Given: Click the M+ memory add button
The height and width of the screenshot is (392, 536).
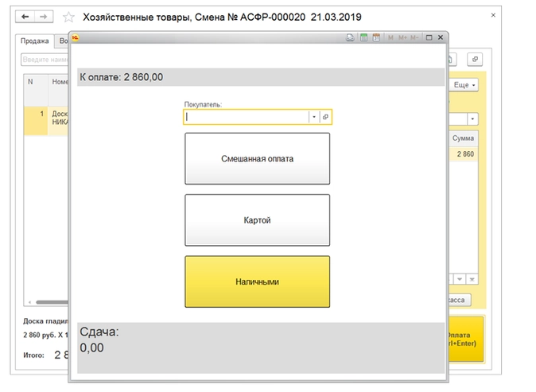Looking at the screenshot, I should pos(402,37).
